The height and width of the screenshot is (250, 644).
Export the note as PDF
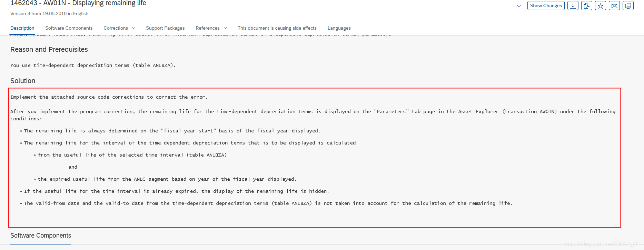click(586, 6)
